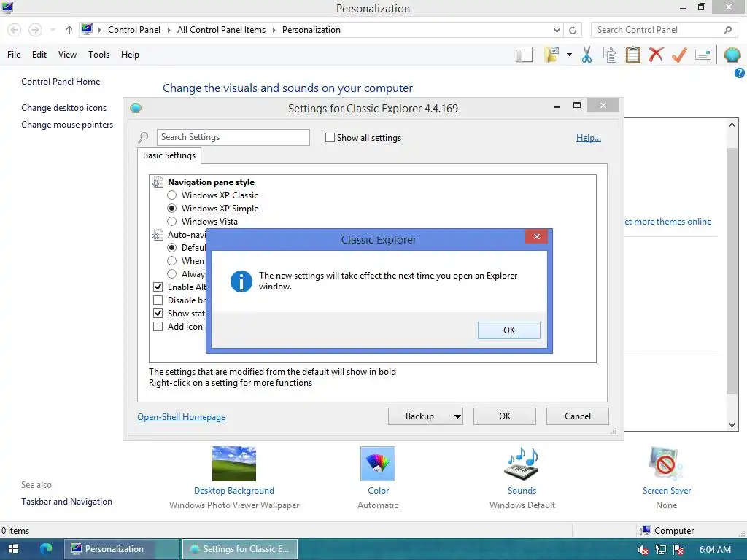Click the orange checkmark Properties icon

click(x=679, y=55)
